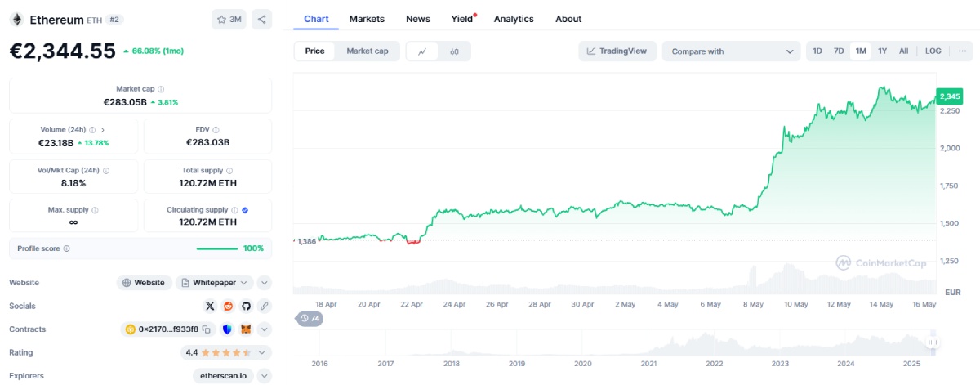Click the 2020 mark on history timeline
The image size is (980, 385).
tap(582, 363)
